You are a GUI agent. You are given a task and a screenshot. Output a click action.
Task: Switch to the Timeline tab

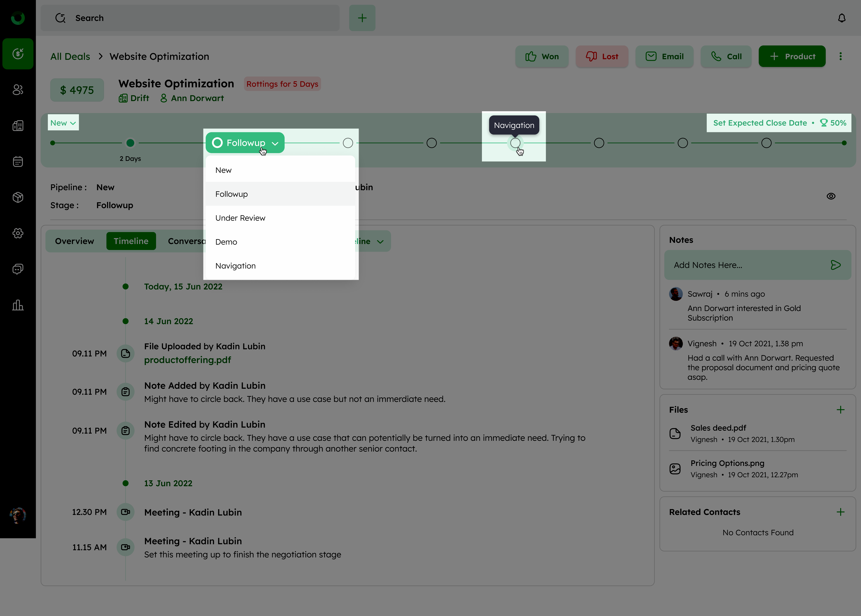tap(131, 241)
